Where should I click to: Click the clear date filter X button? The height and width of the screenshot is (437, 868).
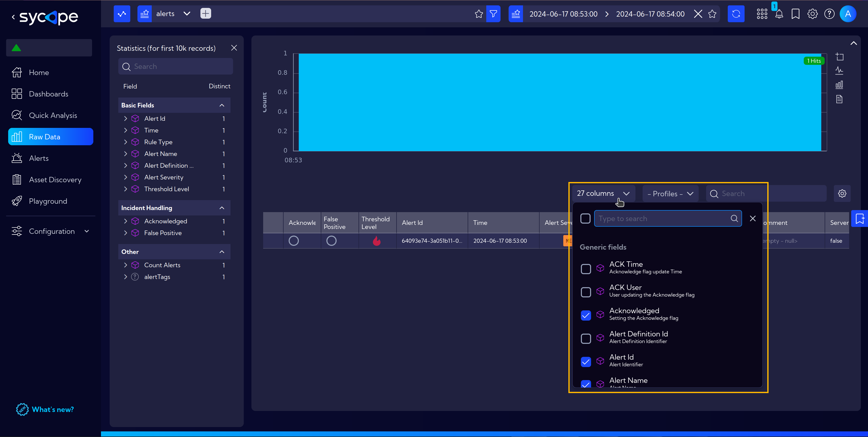click(x=698, y=14)
